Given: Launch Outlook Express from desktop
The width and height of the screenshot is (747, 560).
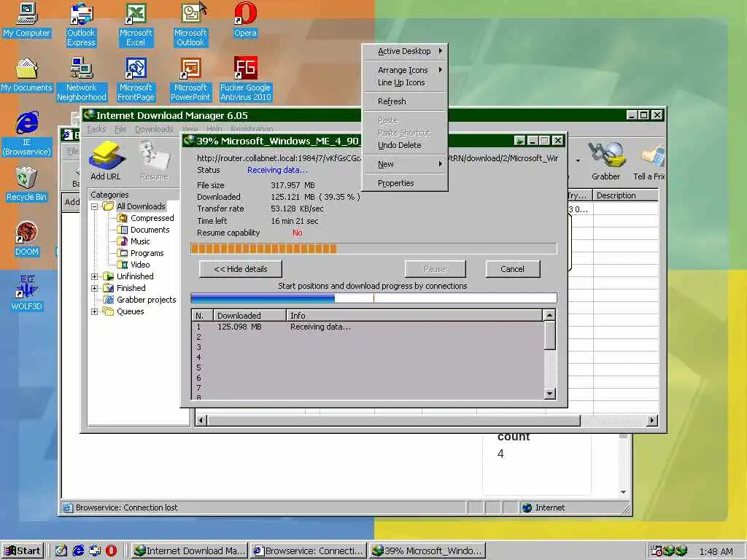Looking at the screenshot, I should pos(81,24).
